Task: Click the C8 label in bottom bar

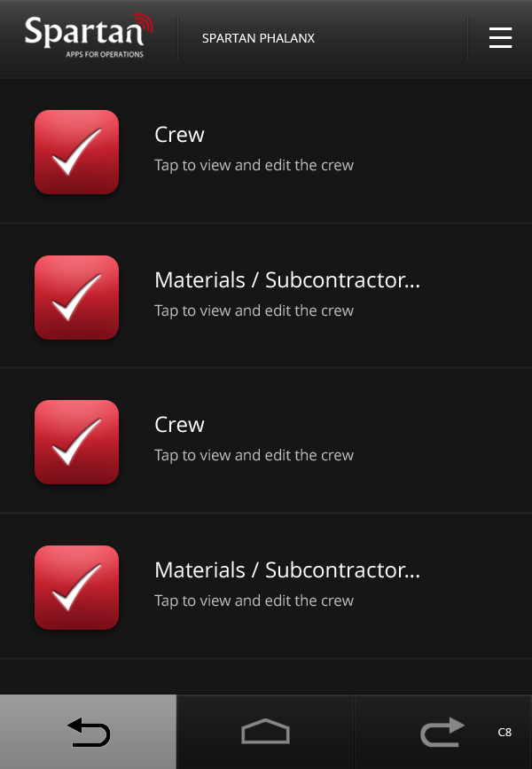Action: (505, 733)
